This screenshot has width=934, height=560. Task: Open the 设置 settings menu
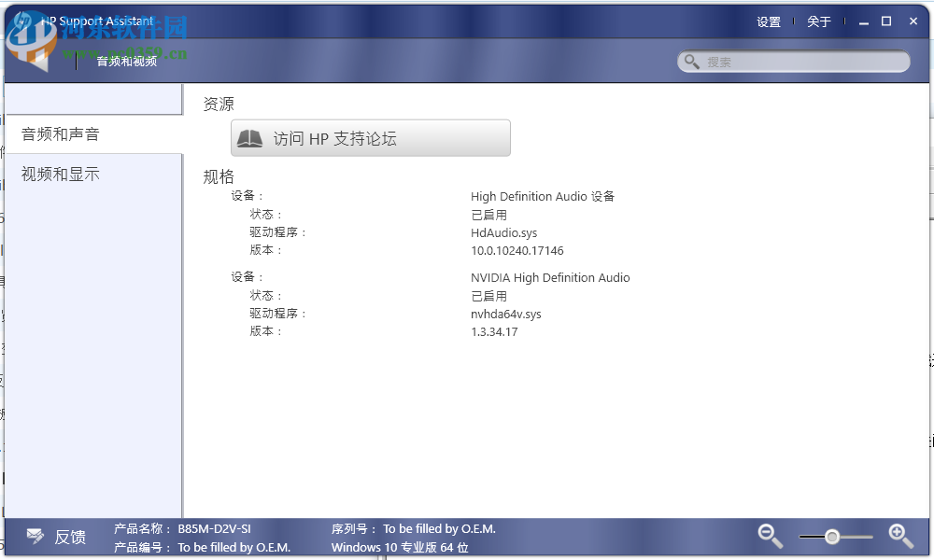pyautogui.click(x=768, y=21)
